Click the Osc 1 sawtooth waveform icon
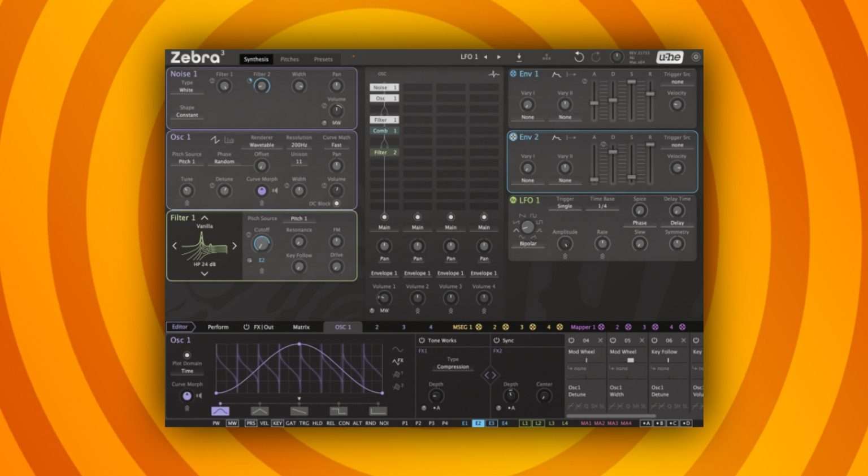The image size is (868, 476). pyautogui.click(x=215, y=139)
